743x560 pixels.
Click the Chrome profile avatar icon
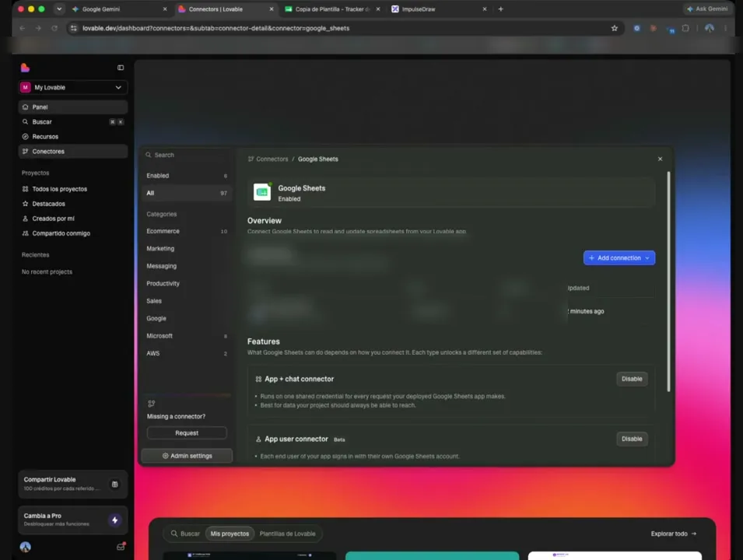click(x=710, y=29)
